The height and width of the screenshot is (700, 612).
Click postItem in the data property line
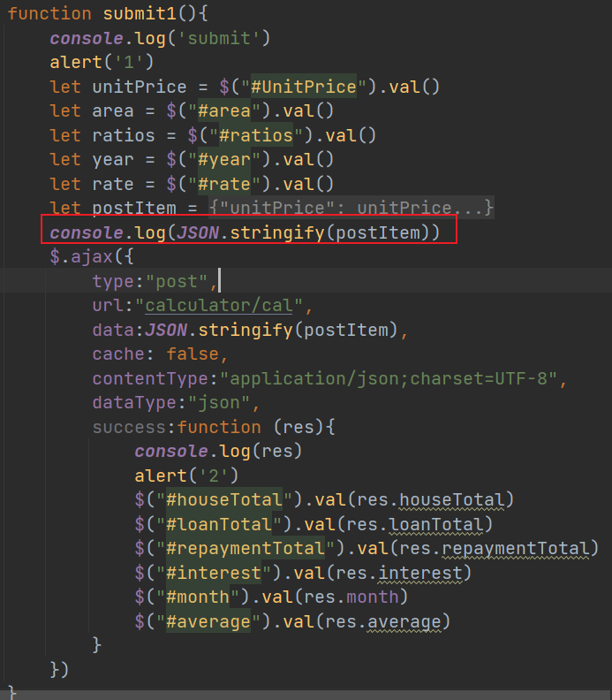pyautogui.click(x=346, y=330)
